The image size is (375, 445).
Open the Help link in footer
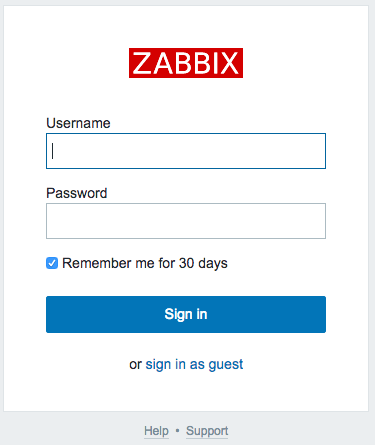(x=156, y=431)
